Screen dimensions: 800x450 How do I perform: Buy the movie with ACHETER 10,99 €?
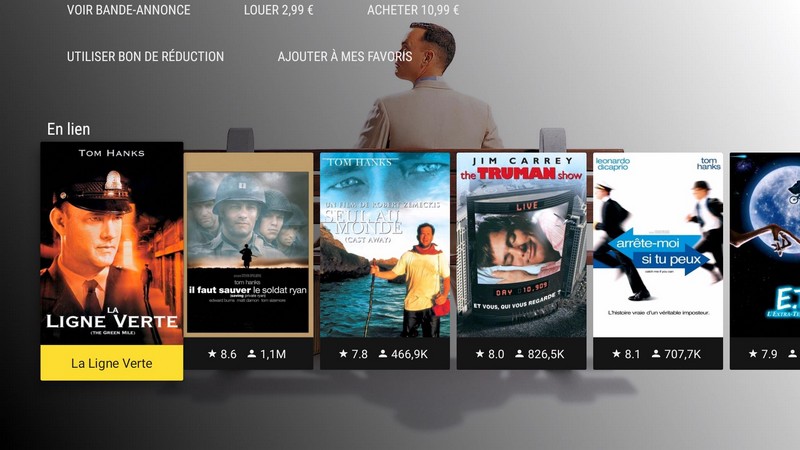pos(413,10)
